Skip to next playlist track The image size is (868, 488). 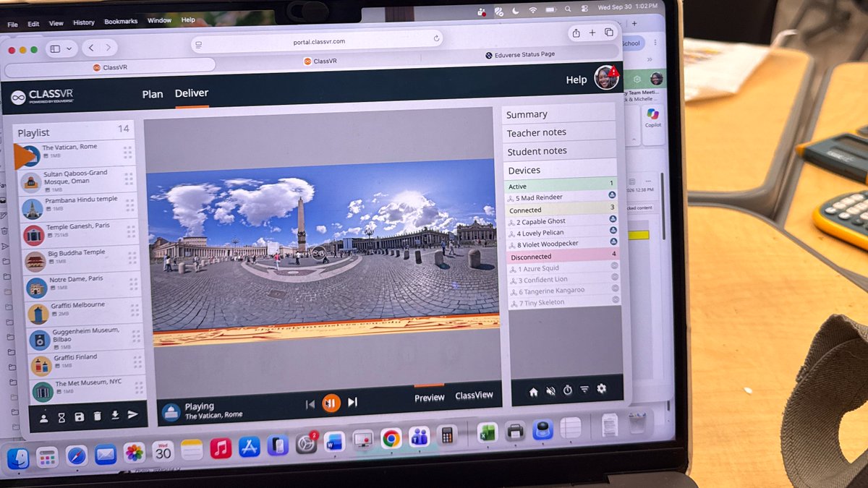pos(353,402)
